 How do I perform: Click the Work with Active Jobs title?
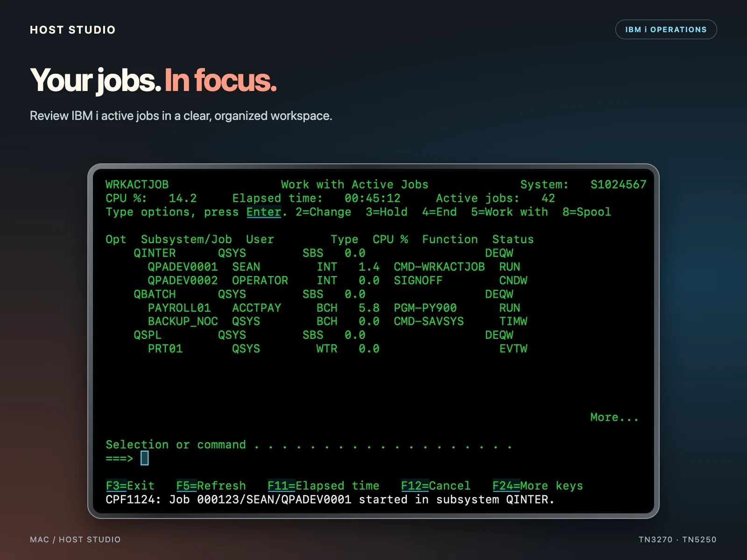coord(355,185)
